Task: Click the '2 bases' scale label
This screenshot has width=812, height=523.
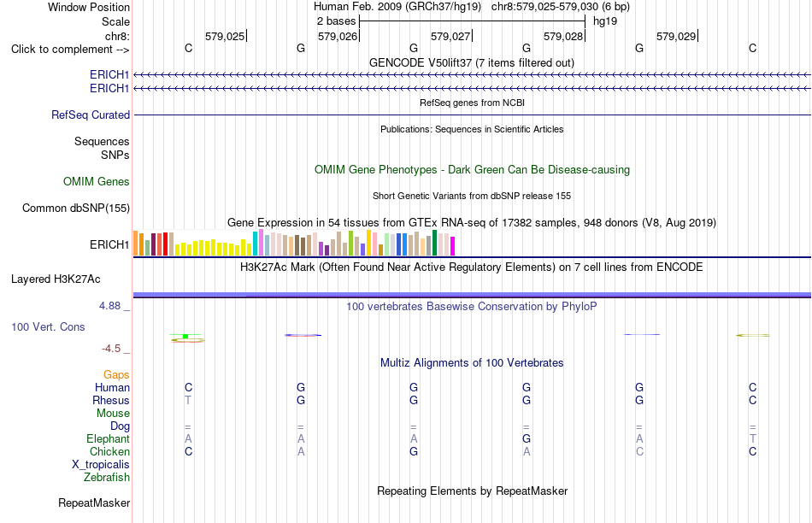Action: click(337, 21)
